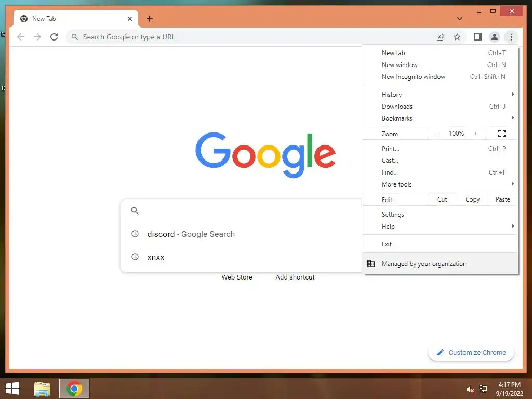Click the Google logo
Image resolution: width=532 pixels, height=399 pixels.
(x=265, y=155)
